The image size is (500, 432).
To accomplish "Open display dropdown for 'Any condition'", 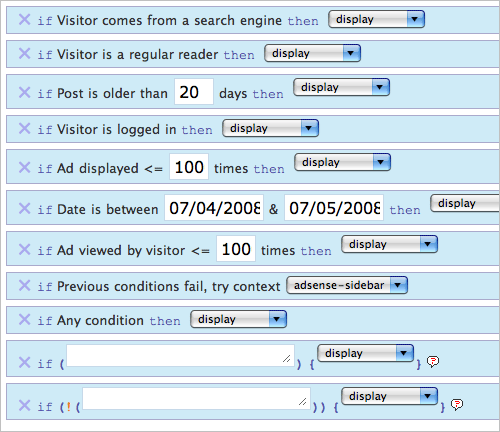I will pos(239,319).
